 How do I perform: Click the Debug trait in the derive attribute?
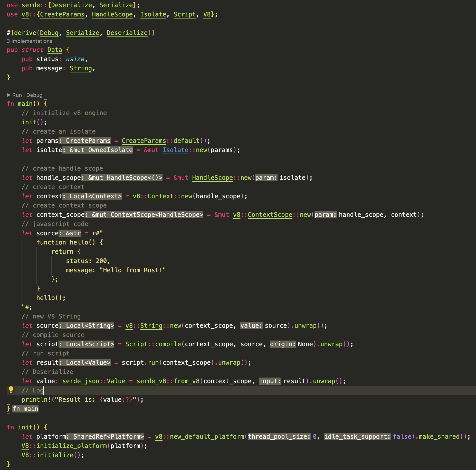[49, 33]
